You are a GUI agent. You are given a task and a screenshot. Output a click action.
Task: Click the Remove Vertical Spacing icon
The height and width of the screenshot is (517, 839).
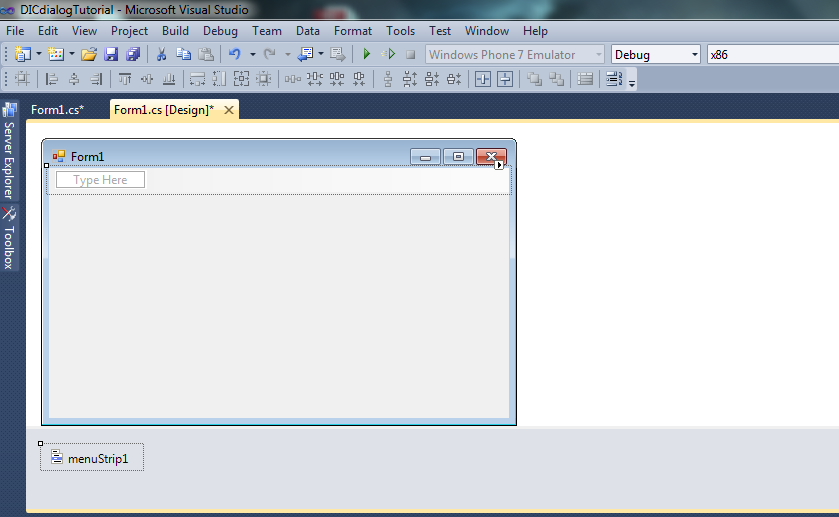coord(454,79)
